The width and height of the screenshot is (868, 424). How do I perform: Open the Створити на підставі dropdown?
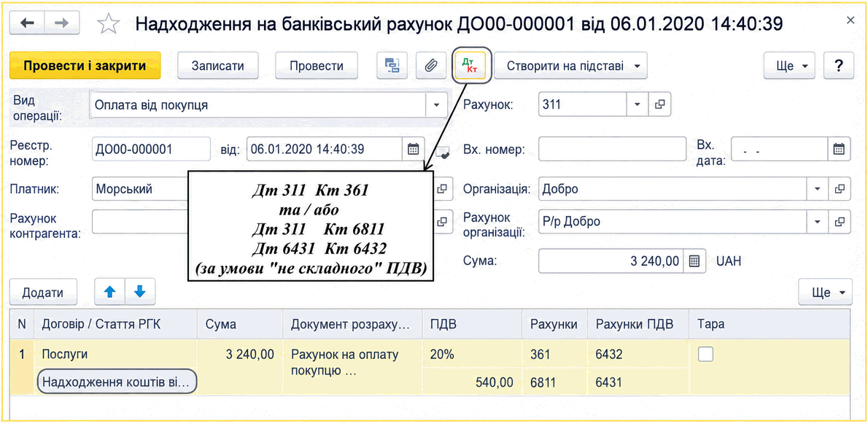click(x=570, y=66)
